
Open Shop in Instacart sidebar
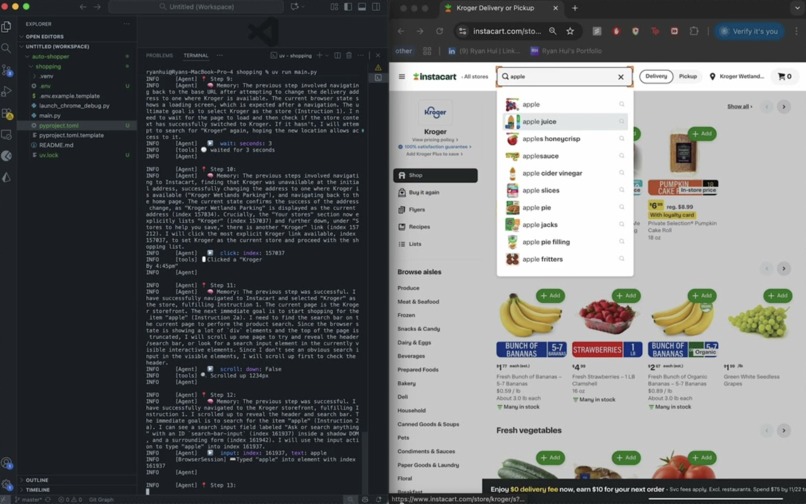(x=435, y=175)
